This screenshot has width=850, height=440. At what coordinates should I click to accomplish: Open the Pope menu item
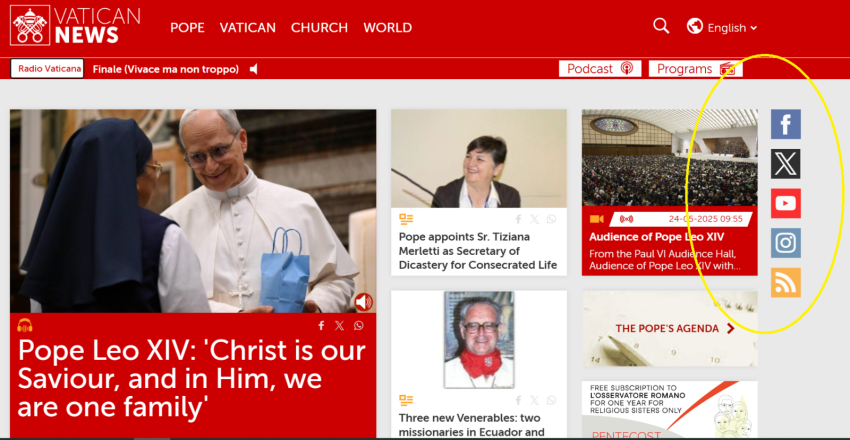[x=188, y=28]
